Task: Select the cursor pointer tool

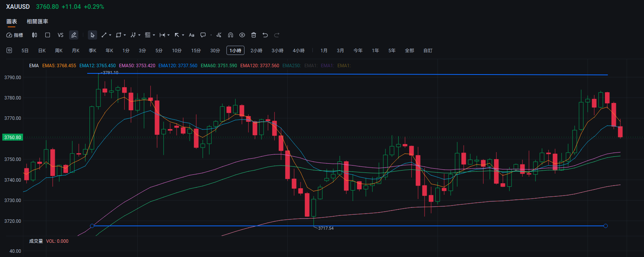Action: [92, 35]
